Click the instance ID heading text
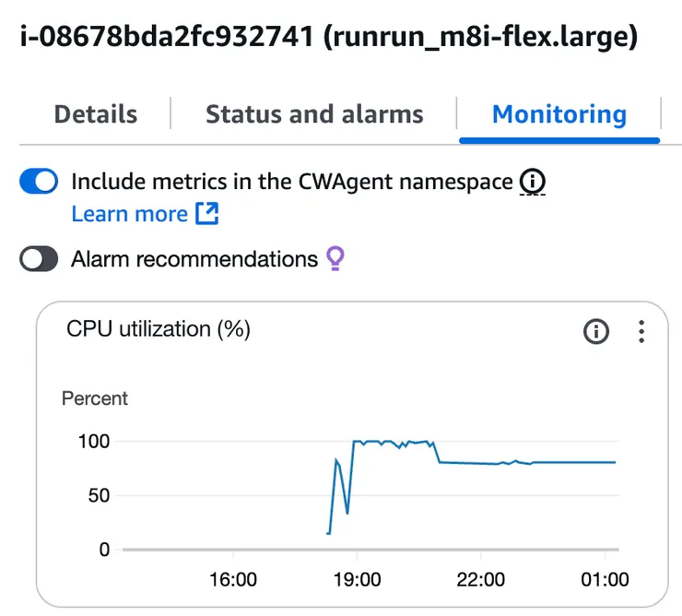This screenshot has height=616, width=682. coord(327,37)
